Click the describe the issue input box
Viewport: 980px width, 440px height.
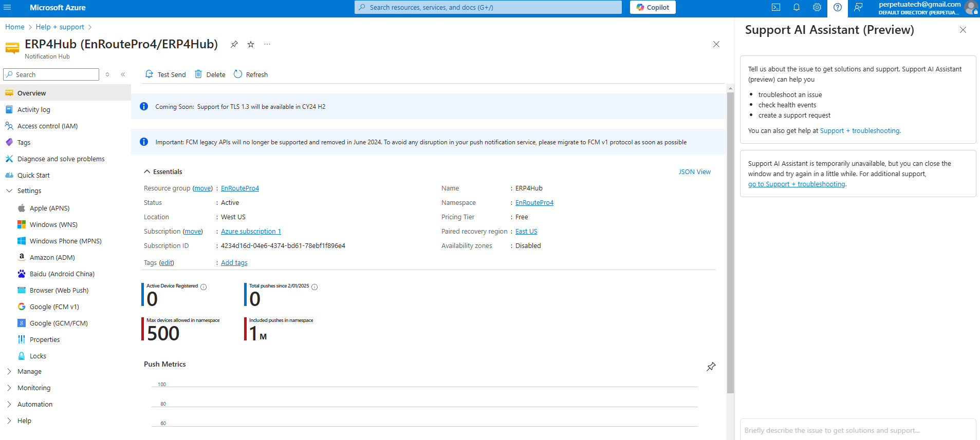pos(858,430)
